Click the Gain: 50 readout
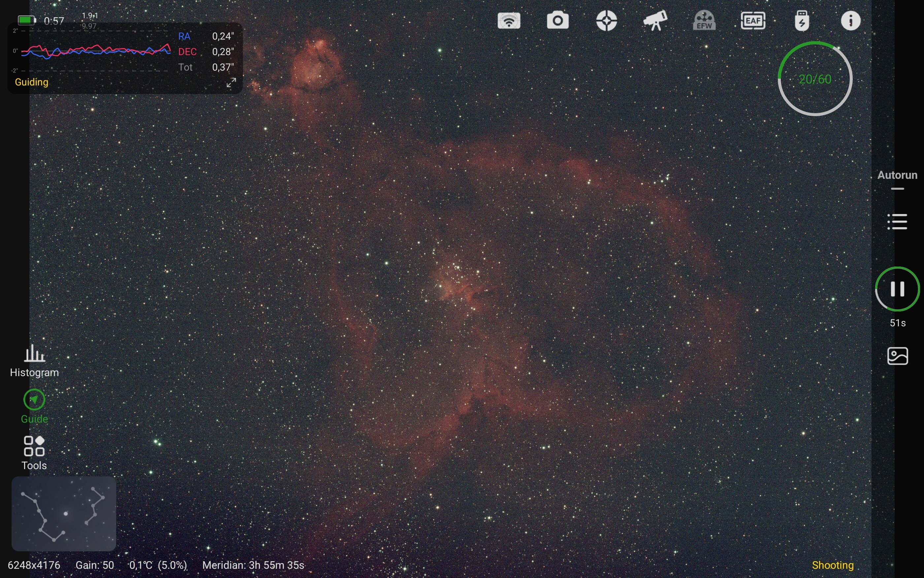The image size is (924, 578). click(x=94, y=565)
